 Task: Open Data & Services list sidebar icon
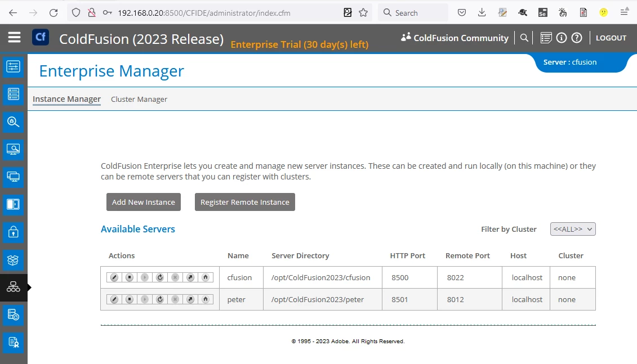point(14,94)
